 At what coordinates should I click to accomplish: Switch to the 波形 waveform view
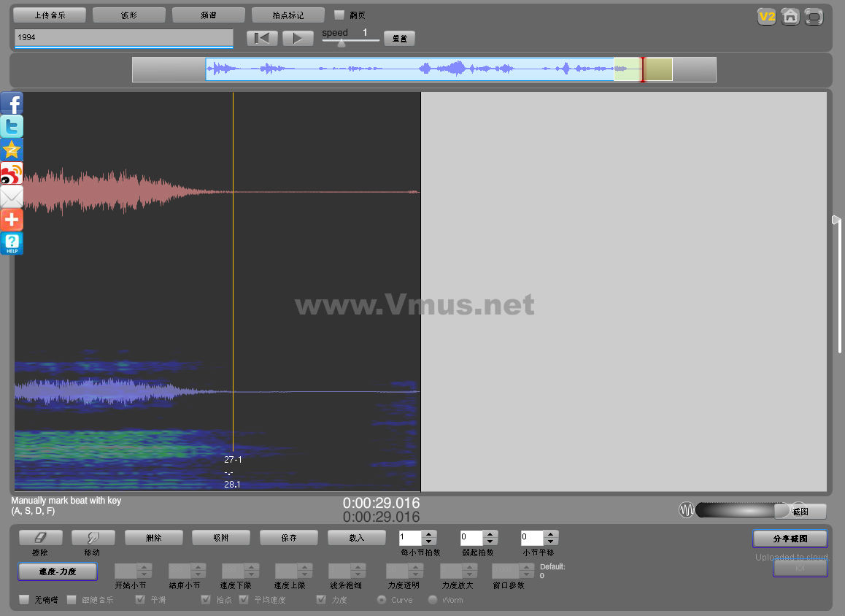tap(128, 15)
